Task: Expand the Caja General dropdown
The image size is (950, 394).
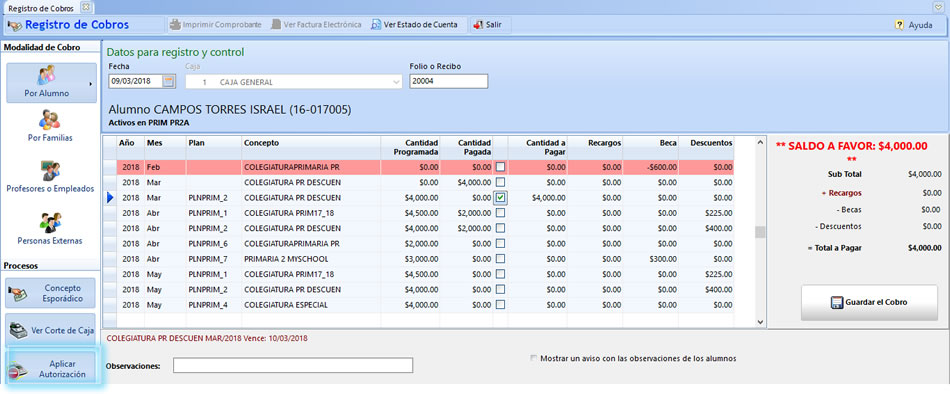Action: [396, 82]
